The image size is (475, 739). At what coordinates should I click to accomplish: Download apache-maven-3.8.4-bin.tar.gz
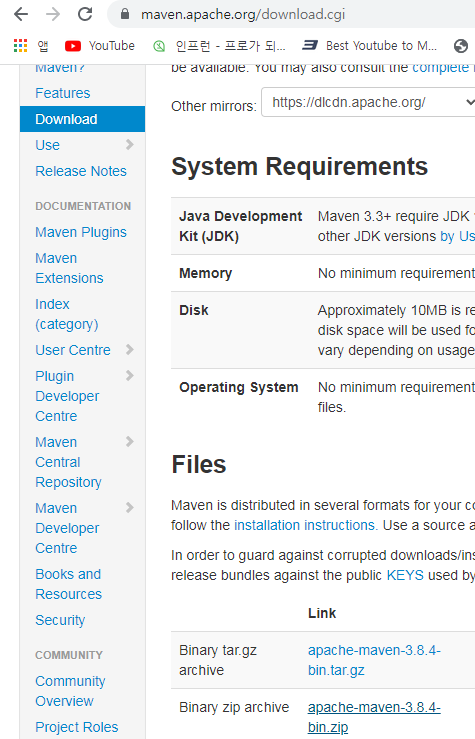[374, 660]
